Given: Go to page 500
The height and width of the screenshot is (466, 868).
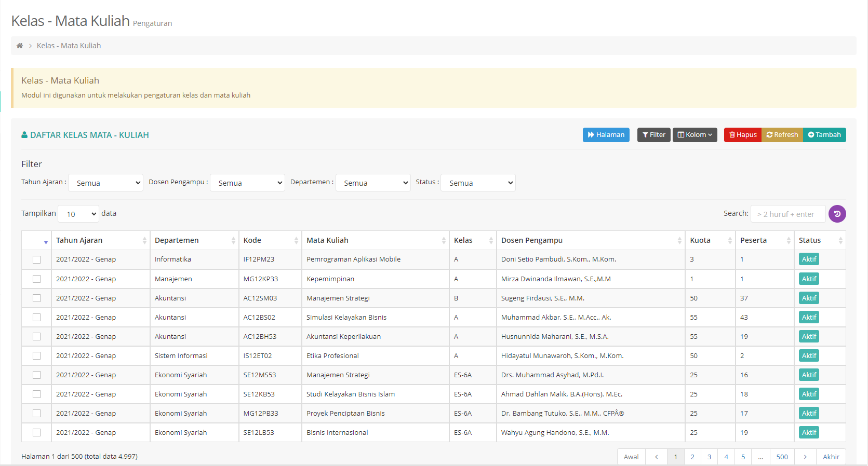Looking at the screenshot, I should click(782, 457).
